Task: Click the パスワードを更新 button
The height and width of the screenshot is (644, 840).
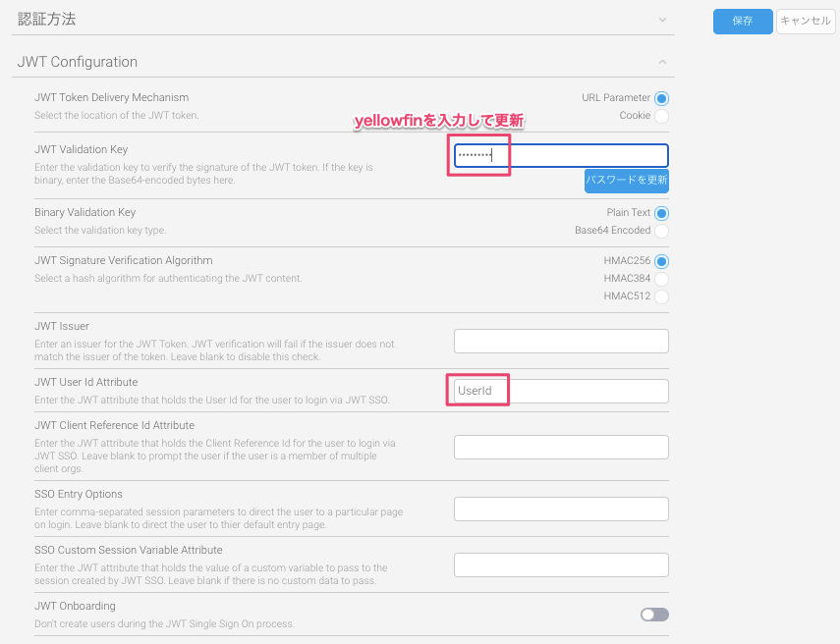Action: pyautogui.click(x=626, y=181)
